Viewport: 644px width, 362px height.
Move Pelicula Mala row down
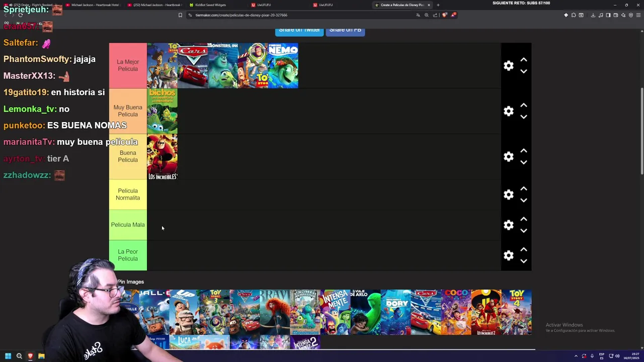524,231
